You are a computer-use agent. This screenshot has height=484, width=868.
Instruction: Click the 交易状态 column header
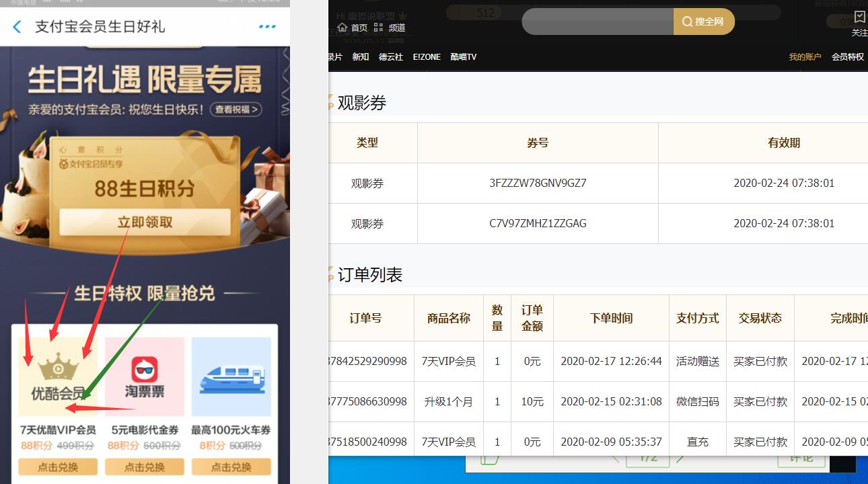click(x=760, y=318)
